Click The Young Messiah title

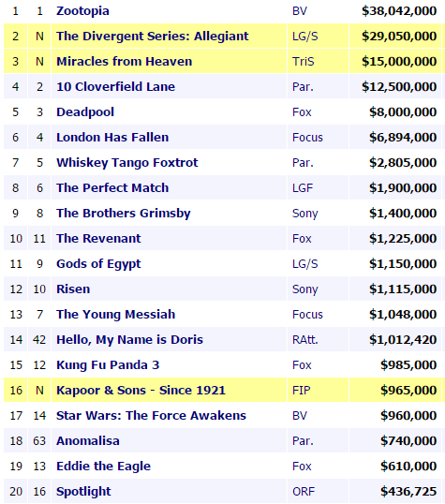(x=116, y=315)
